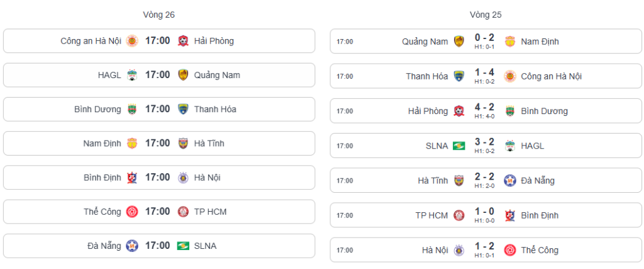Open Vòng 26 round header
The width and height of the screenshot is (644, 269).
pyautogui.click(x=159, y=14)
